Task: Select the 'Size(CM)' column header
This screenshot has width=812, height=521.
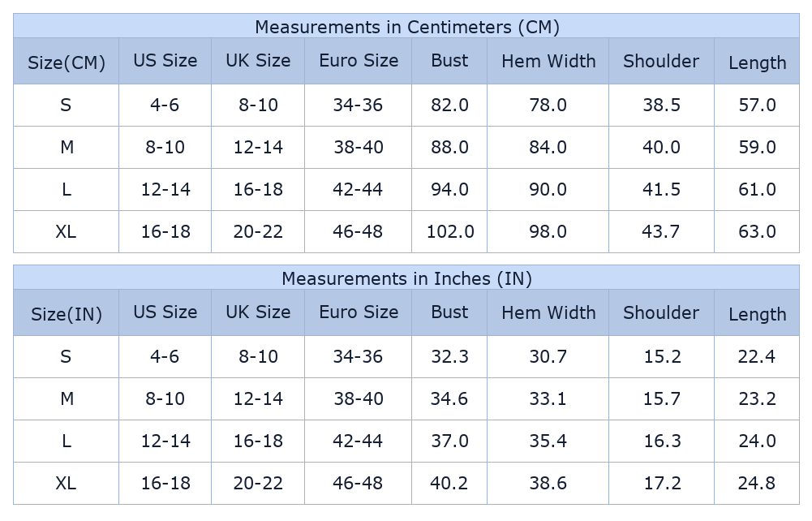Action: (x=67, y=62)
